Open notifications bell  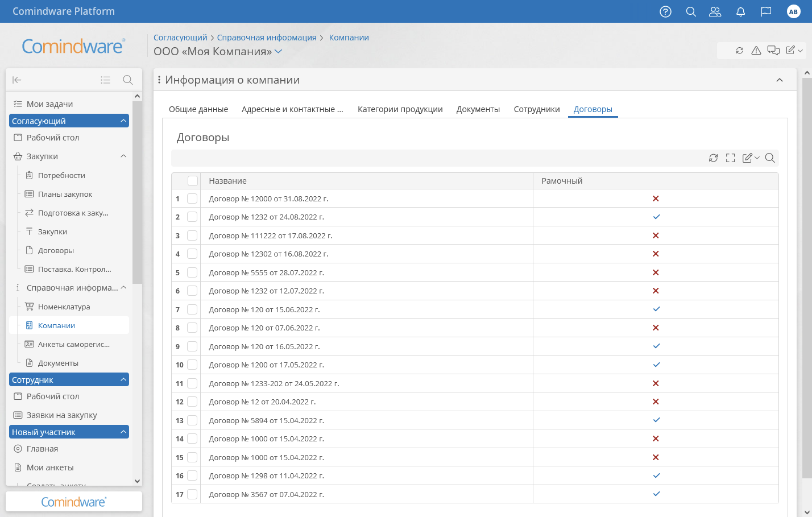[x=740, y=11]
